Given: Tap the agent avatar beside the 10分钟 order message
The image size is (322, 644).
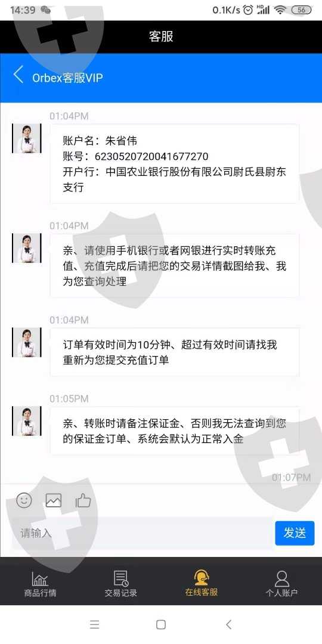Looking at the screenshot, I should click(x=27, y=342).
